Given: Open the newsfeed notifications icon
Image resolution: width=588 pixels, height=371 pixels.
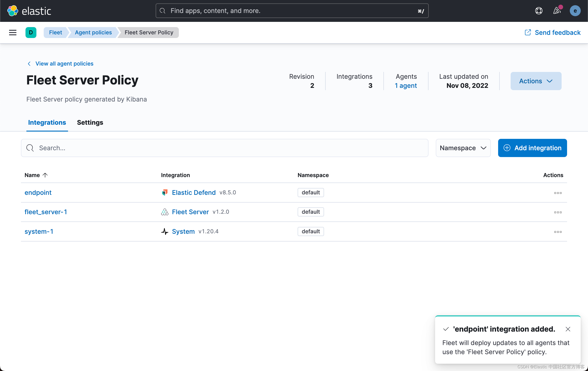Looking at the screenshot, I should pos(557,11).
